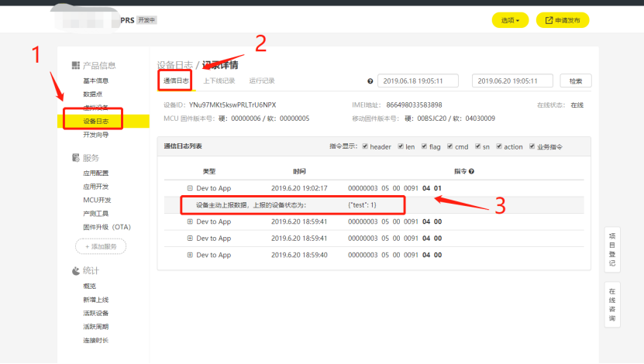Switch to the 上下线记录 tab

pyautogui.click(x=219, y=81)
